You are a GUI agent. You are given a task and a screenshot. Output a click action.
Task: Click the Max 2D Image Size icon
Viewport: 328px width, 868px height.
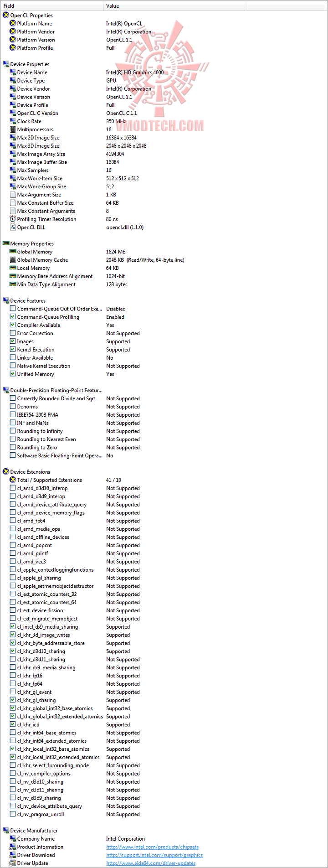click(13, 138)
